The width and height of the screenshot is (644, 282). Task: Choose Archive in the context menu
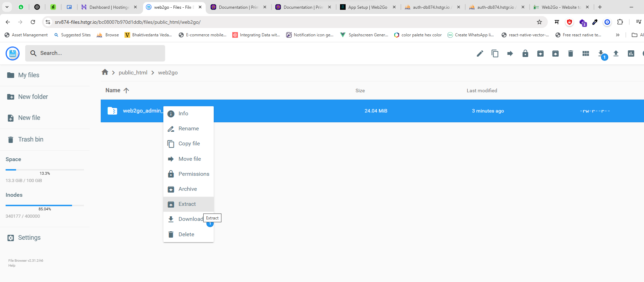pos(188,189)
